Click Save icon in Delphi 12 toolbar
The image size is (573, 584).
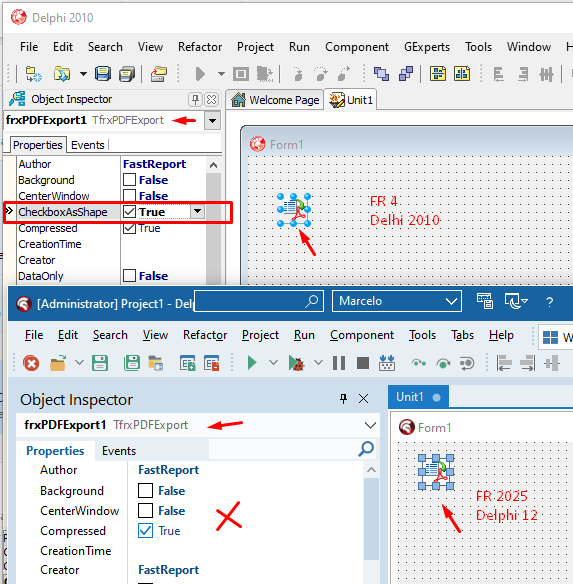click(x=100, y=363)
